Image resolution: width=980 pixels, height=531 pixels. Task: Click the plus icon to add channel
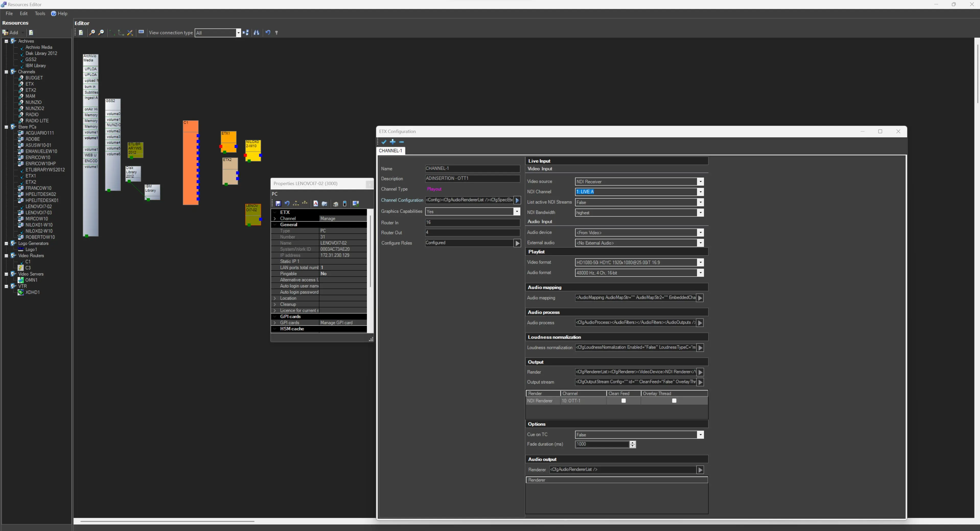[393, 142]
